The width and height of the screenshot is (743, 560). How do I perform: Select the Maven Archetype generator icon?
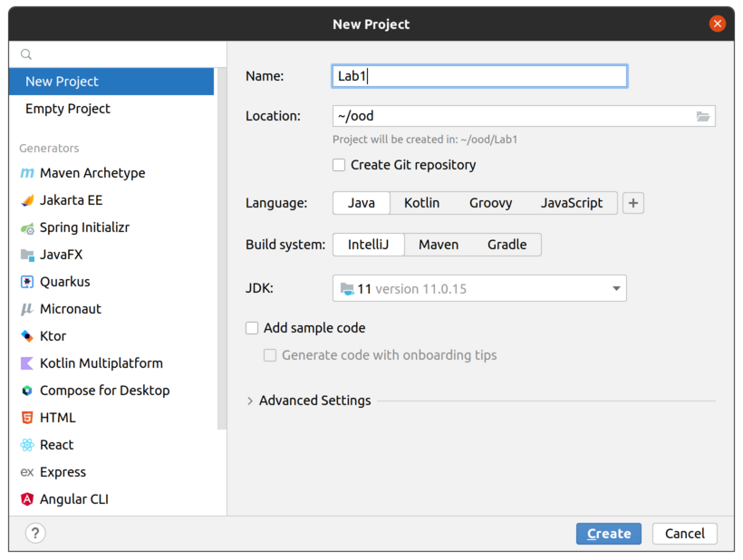pos(27,173)
